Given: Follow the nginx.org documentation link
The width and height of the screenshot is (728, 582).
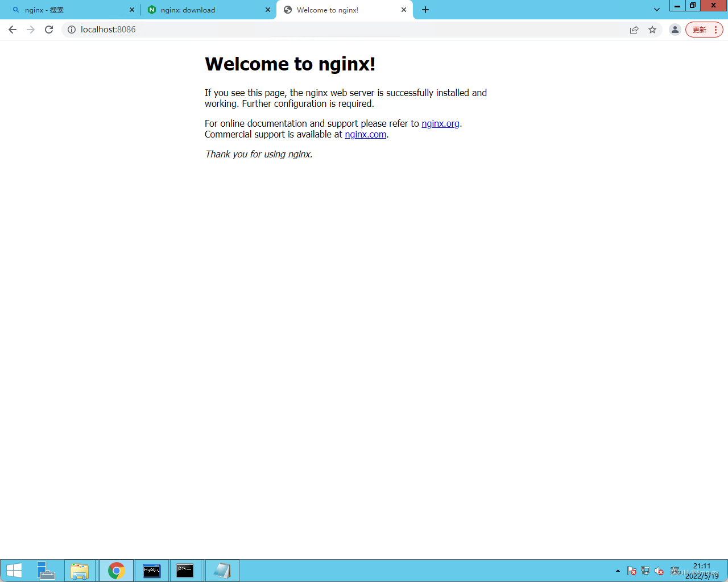Looking at the screenshot, I should click(x=440, y=123).
